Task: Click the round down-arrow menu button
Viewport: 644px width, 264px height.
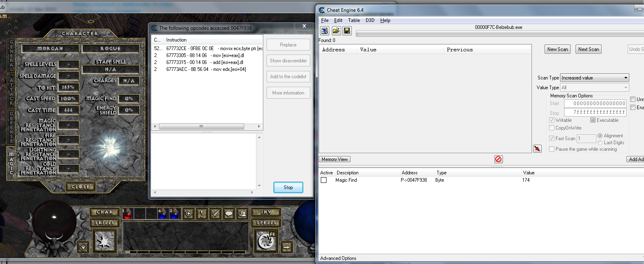Action: click(x=83, y=247)
